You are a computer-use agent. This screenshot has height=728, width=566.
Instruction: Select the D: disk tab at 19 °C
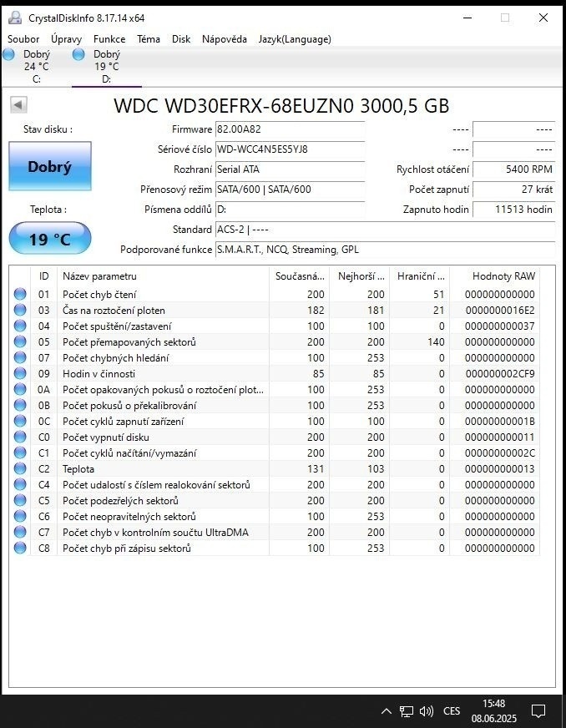click(x=106, y=67)
